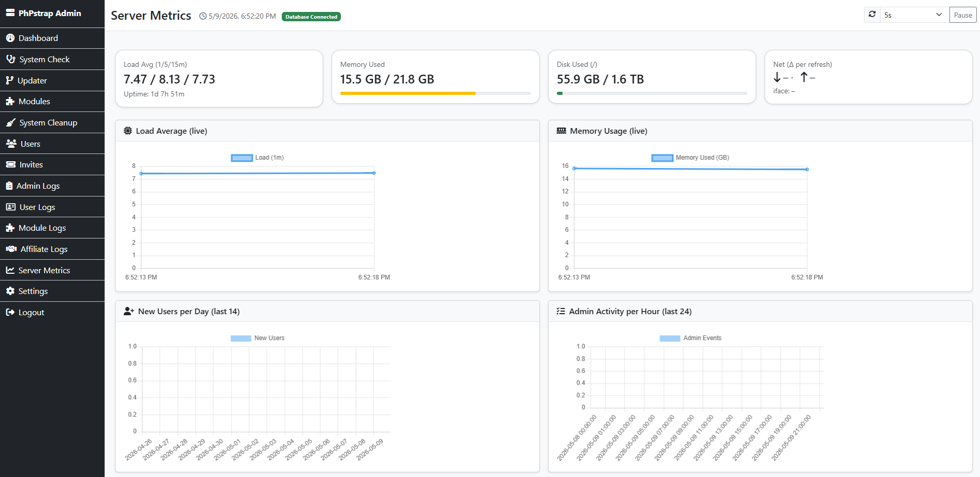Click the Admin Logs clipboard icon
This screenshot has width=980, height=477.
[x=9, y=186]
